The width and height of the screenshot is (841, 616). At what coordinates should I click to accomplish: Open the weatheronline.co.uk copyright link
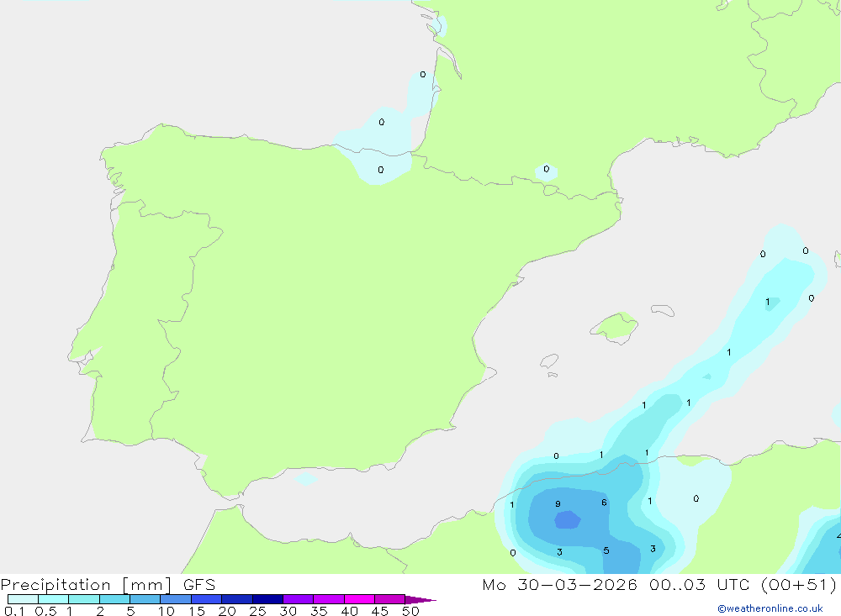(x=770, y=608)
